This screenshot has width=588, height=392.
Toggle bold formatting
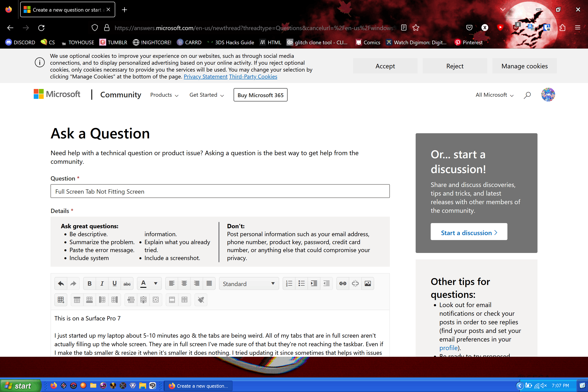(x=89, y=283)
